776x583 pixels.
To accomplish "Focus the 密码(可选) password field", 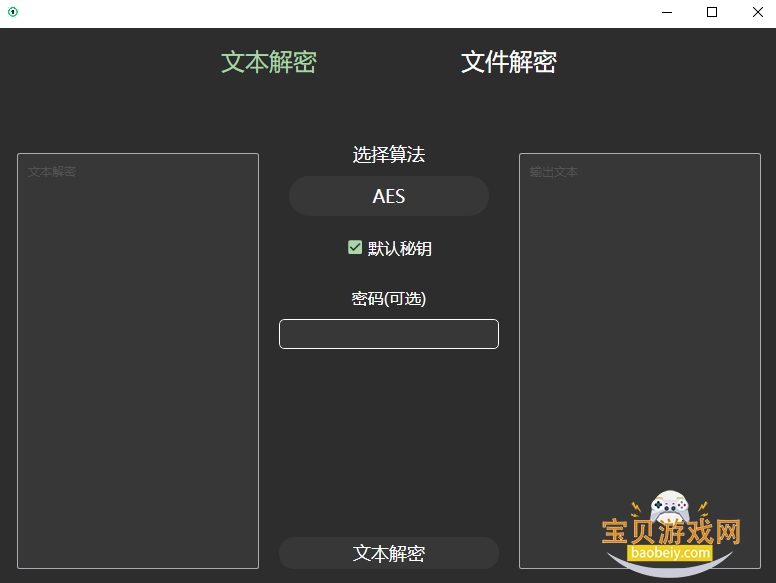I will point(388,334).
